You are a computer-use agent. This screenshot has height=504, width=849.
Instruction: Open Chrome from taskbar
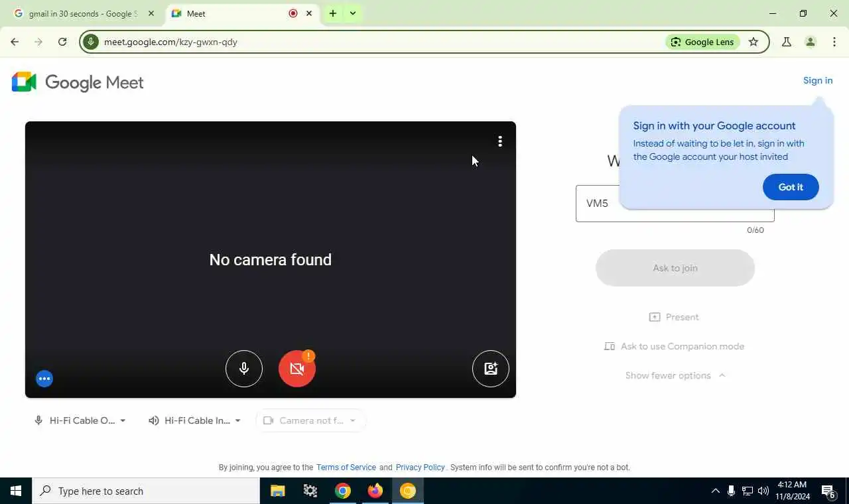(x=343, y=491)
